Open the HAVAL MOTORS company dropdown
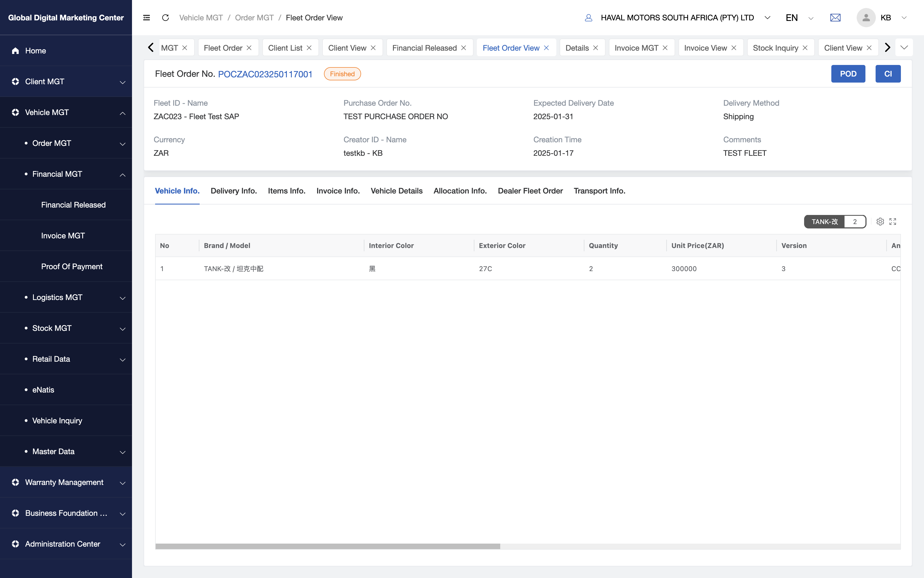Screen dimensions: 924x578 click(x=768, y=18)
